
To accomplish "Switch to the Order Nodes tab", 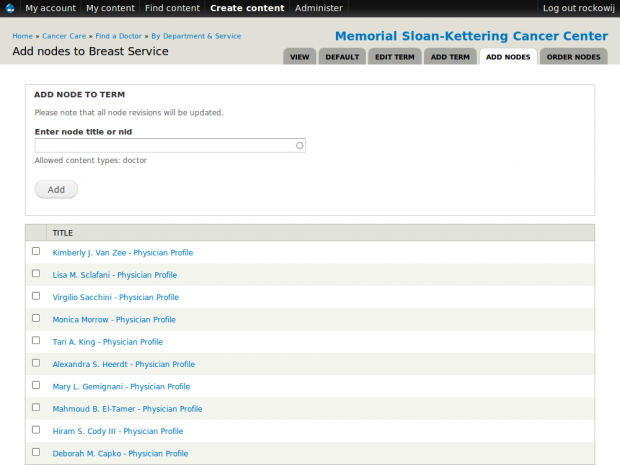I will click(x=573, y=57).
